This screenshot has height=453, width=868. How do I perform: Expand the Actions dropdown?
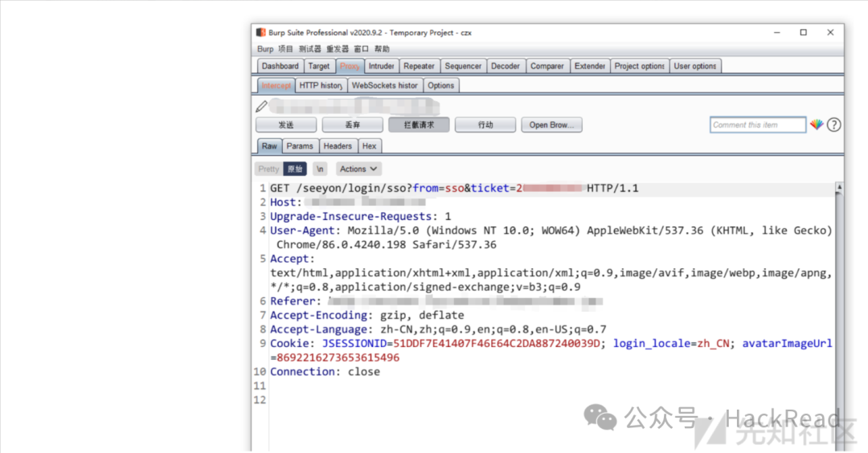pyautogui.click(x=358, y=169)
